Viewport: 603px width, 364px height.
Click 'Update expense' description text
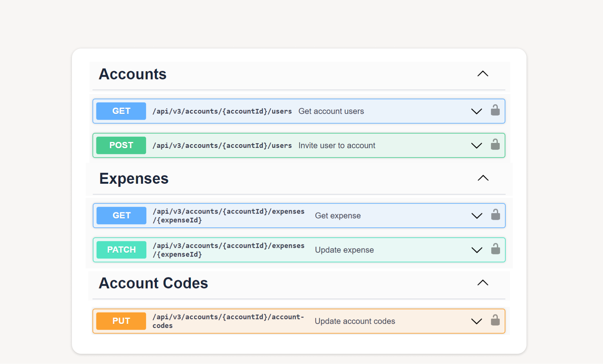tap(344, 250)
